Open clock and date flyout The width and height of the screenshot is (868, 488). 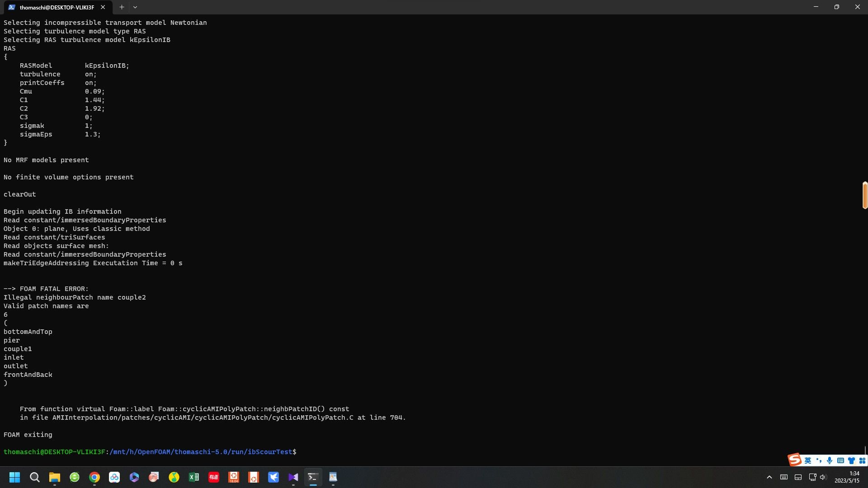coord(847,477)
